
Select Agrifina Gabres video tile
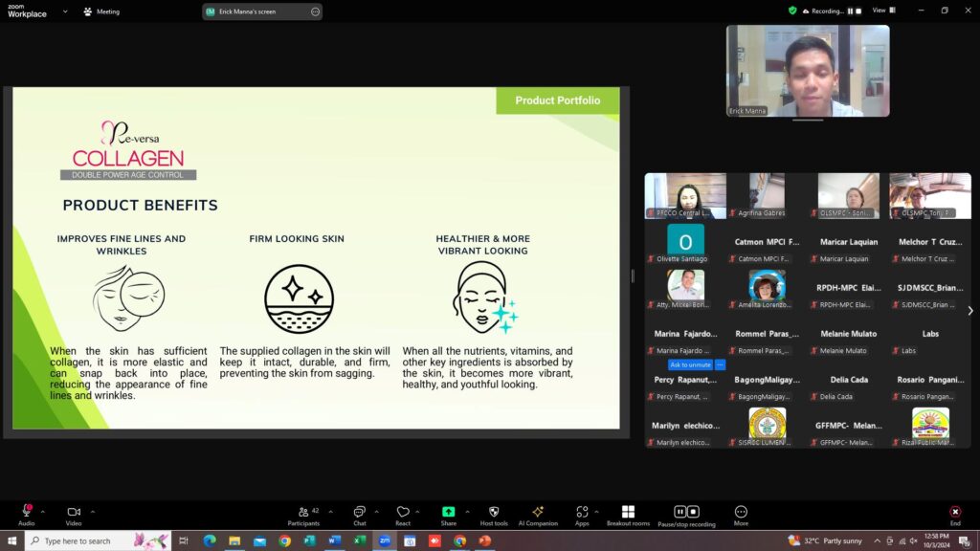[x=767, y=196]
